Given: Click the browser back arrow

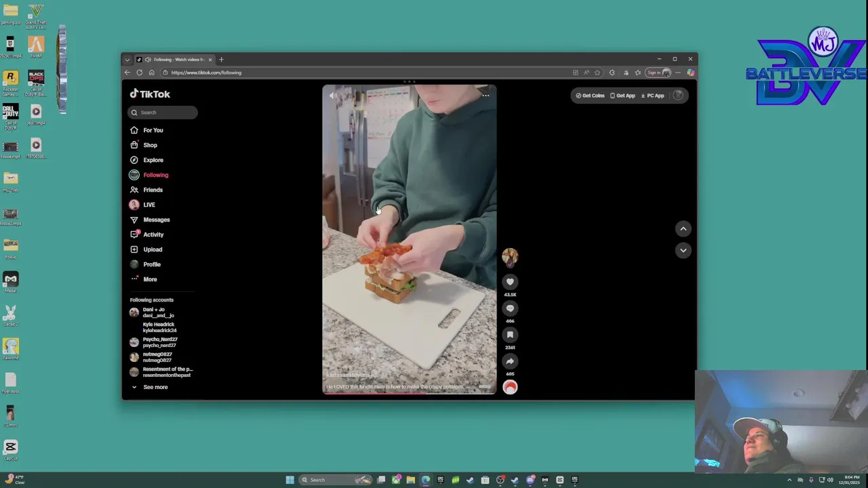Looking at the screenshot, I should (127, 73).
